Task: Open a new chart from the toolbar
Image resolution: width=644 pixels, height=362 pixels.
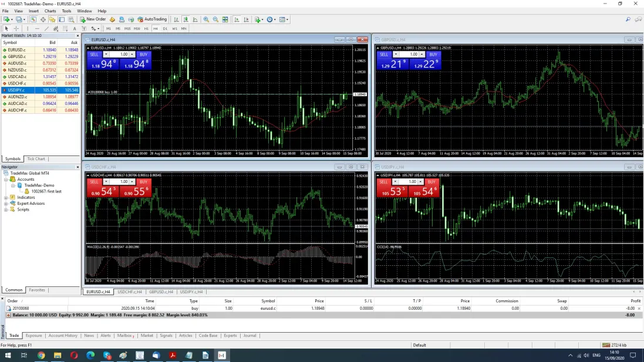Action: point(6,19)
